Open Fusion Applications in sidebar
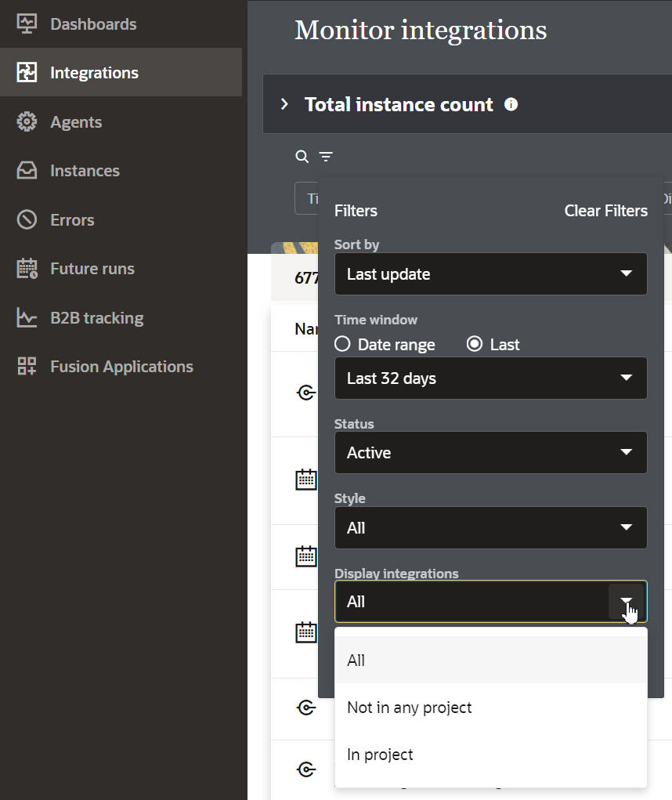The image size is (672, 800). tap(121, 367)
